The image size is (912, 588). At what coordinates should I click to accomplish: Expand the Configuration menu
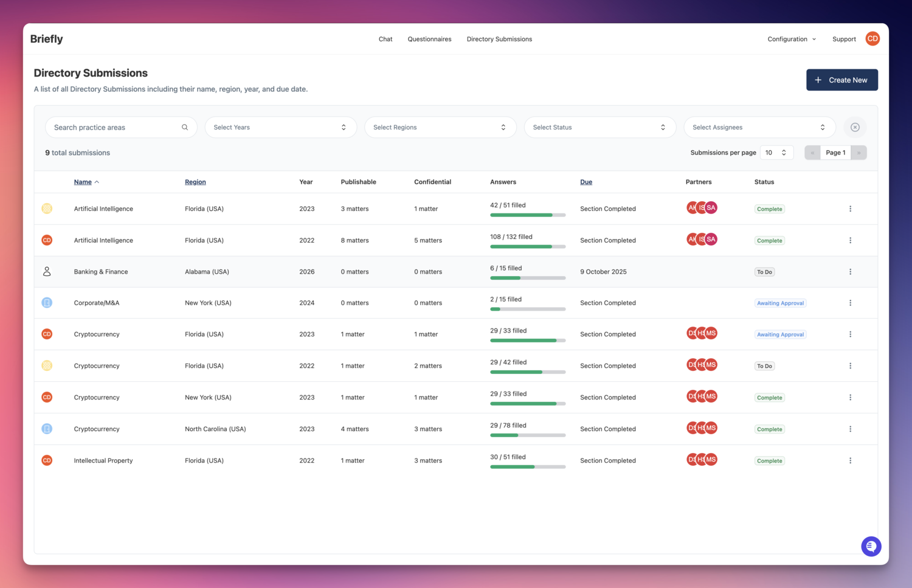pyautogui.click(x=791, y=39)
